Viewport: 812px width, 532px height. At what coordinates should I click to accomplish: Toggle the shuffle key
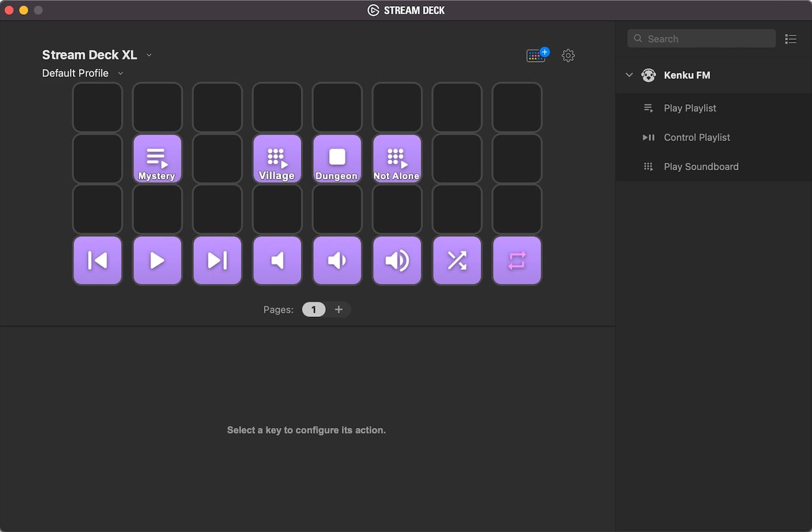click(457, 261)
